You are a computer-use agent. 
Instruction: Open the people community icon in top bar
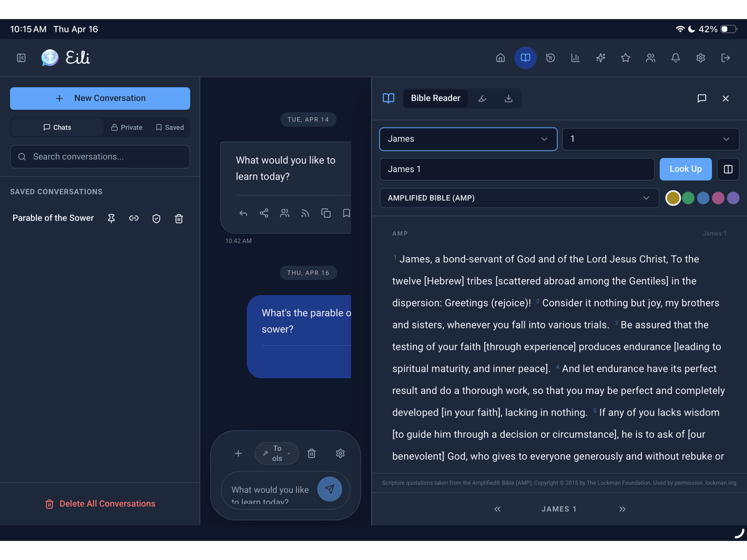click(650, 58)
